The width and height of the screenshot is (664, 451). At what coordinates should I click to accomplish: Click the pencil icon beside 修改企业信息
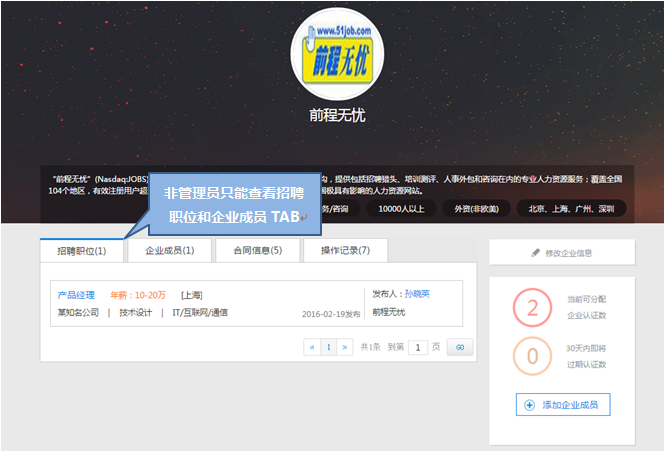(536, 253)
